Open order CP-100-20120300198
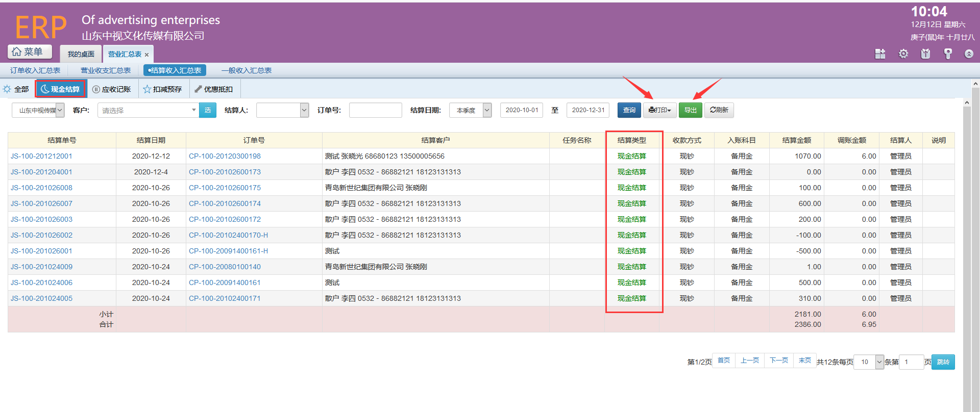This screenshot has height=412, width=980. [x=225, y=156]
